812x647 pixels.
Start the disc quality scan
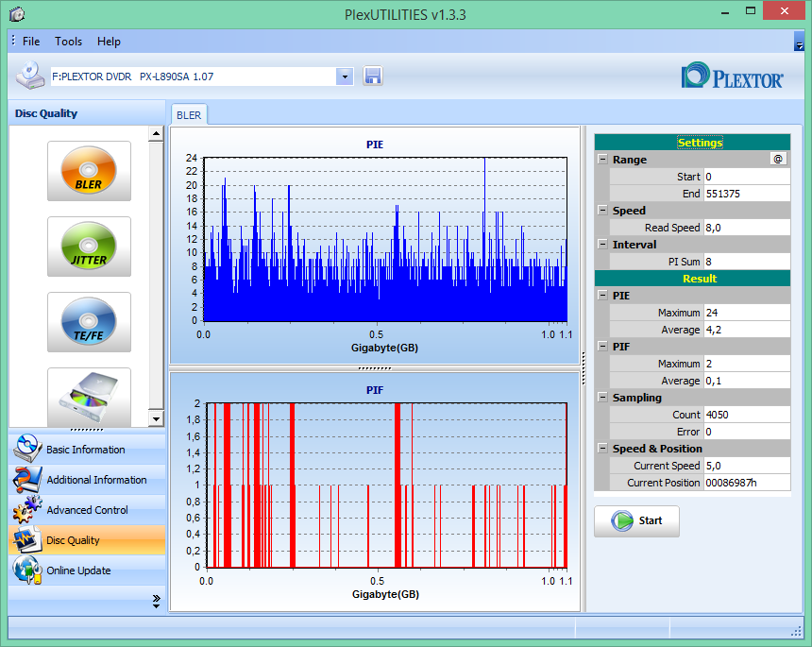coord(636,521)
